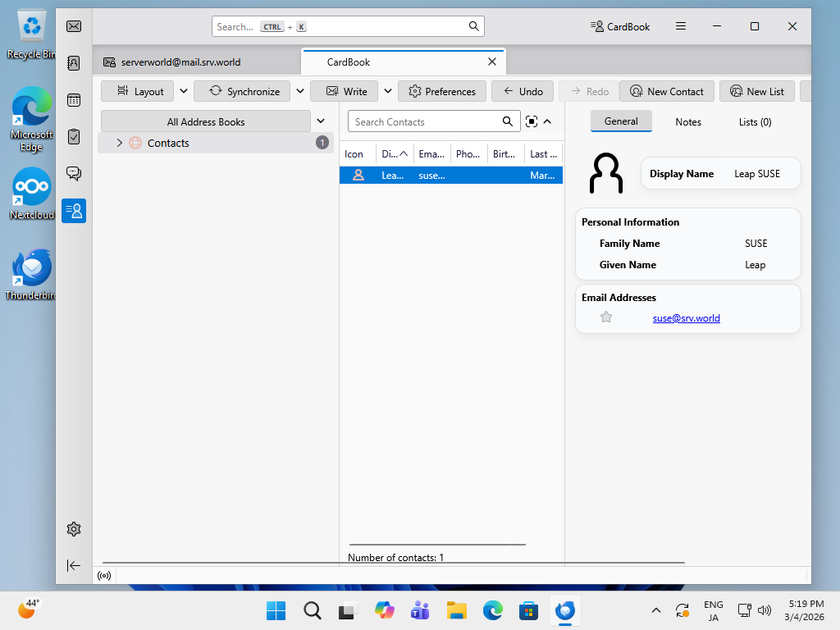The image size is (840, 630).
Task: Click the Leap SUSE contact row icon
Action: pyautogui.click(x=358, y=176)
